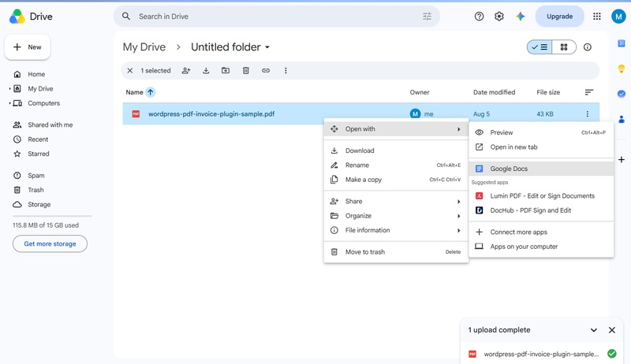Click the copy link icon in toolbar
The image size is (631, 364).
click(x=266, y=71)
